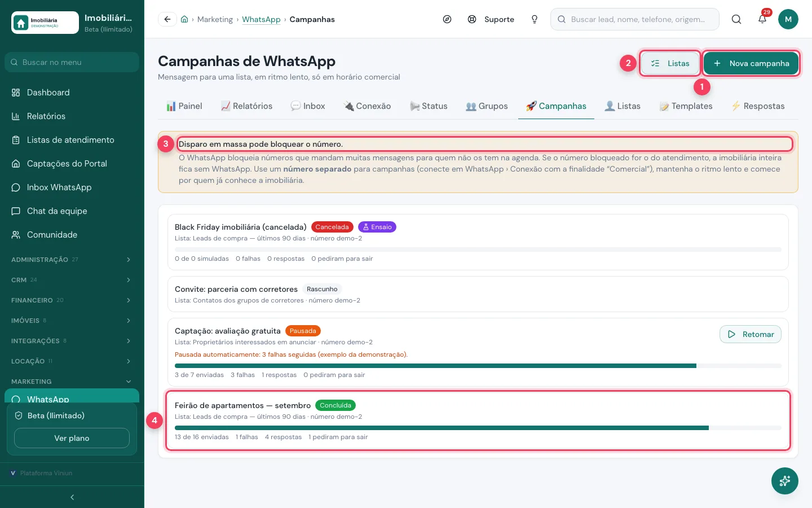Open the user avatar M
This screenshot has width=812, height=508.
coord(788,19)
